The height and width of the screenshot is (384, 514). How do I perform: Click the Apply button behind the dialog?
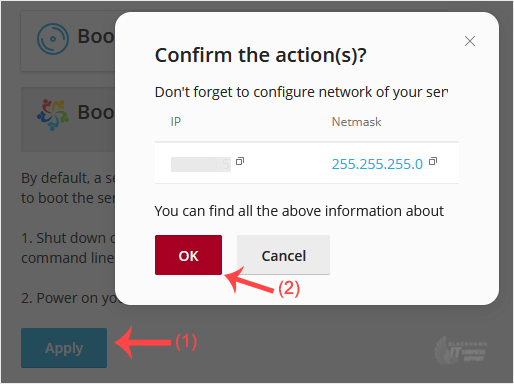click(64, 348)
